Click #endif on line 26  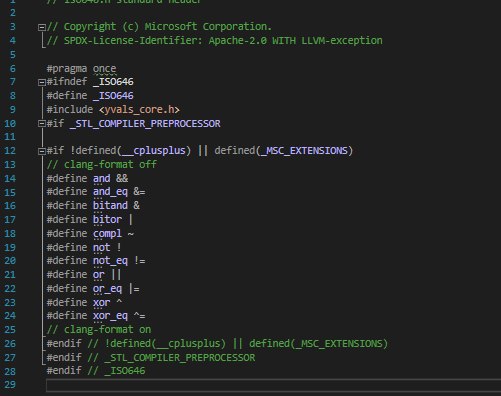(x=64, y=343)
